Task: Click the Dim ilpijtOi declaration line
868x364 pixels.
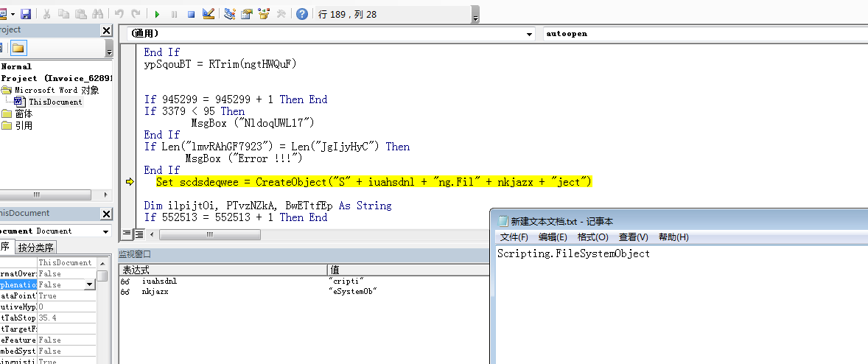Action: click(268, 206)
